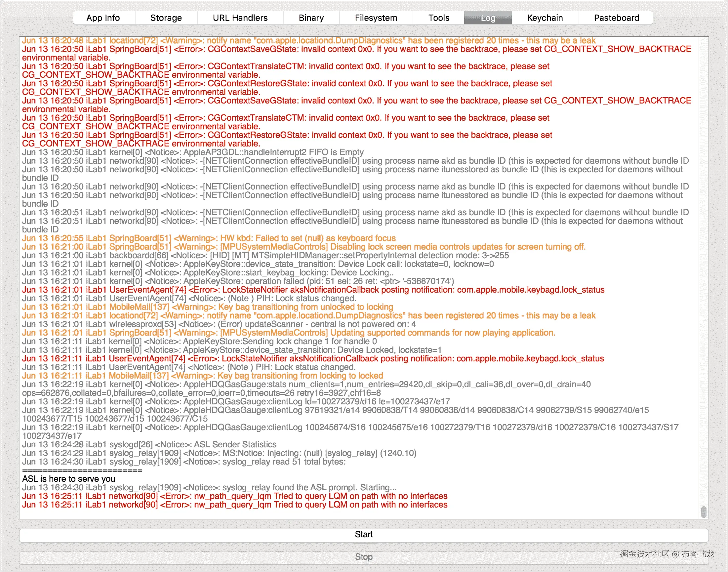Open the Storage tab

point(166,18)
